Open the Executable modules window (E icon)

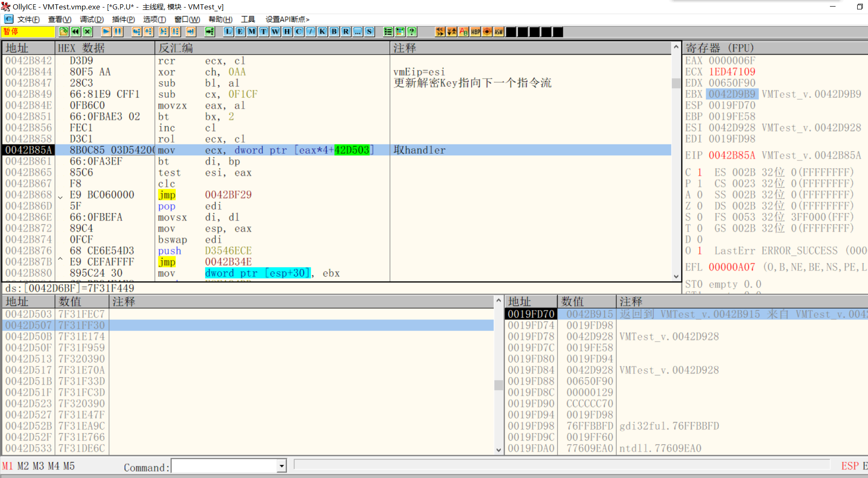click(239, 32)
